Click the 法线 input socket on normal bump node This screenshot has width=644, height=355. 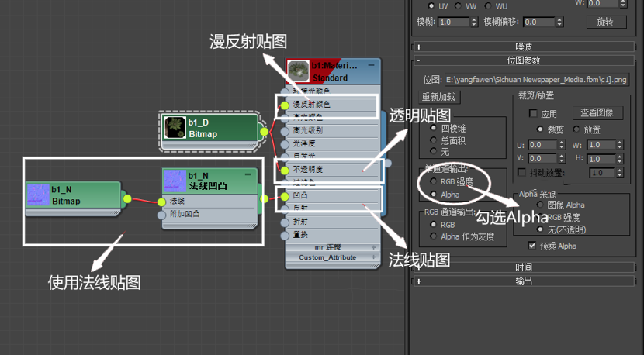pos(164,201)
